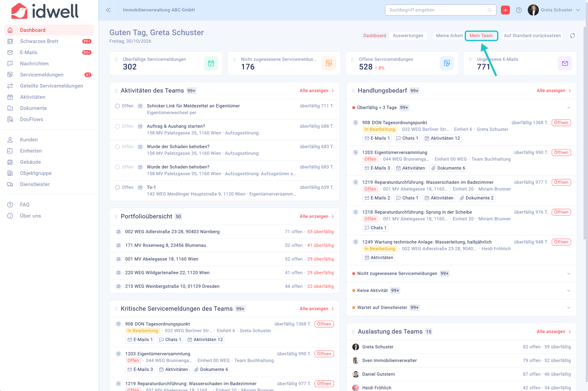The image size is (588, 391).
Task: Click Öffnen for 1219 Wasserschaden in Handlungsbedarf
Action: pos(561,182)
